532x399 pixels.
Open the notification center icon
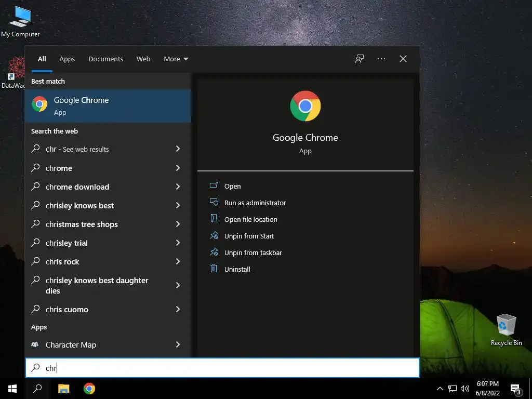point(515,389)
